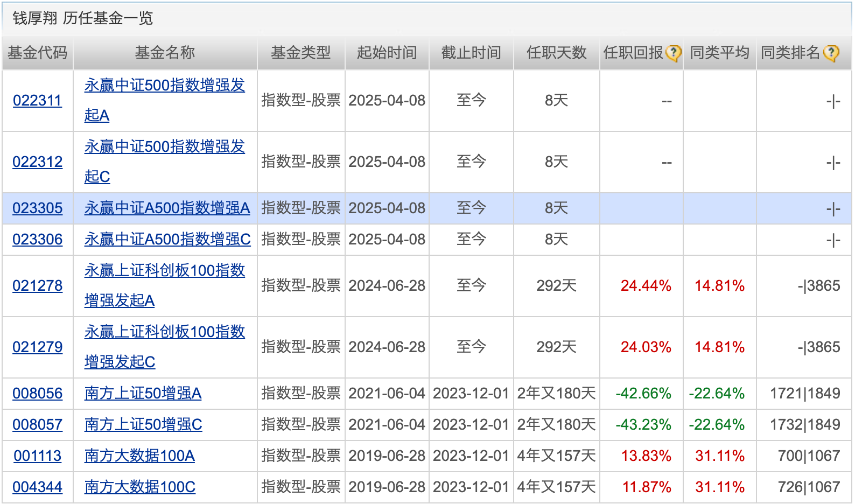Open fund code 023306 link
This screenshot has width=855, height=504.
(x=37, y=240)
